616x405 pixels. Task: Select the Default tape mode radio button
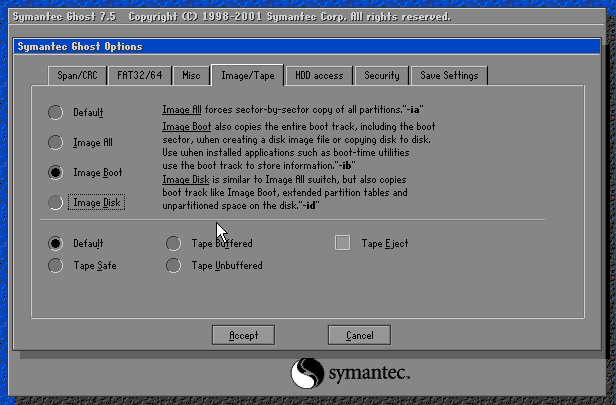tap(55, 243)
